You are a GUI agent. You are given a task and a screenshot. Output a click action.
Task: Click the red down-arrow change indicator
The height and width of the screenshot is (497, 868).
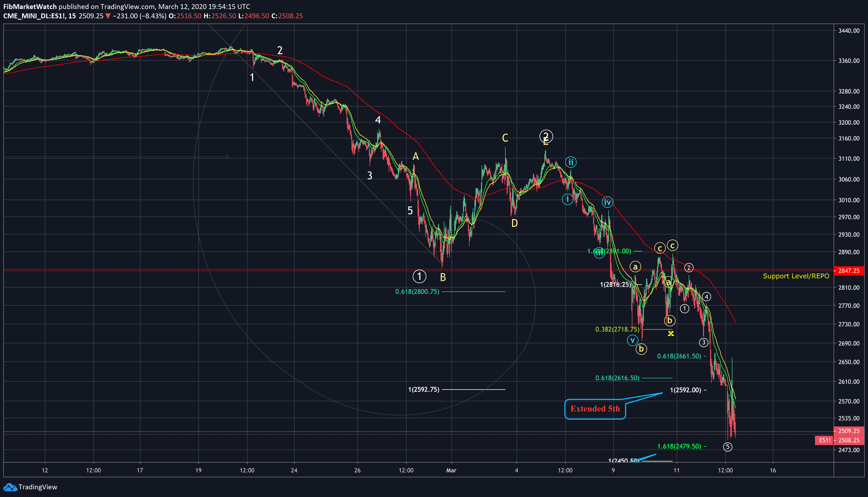(108, 16)
